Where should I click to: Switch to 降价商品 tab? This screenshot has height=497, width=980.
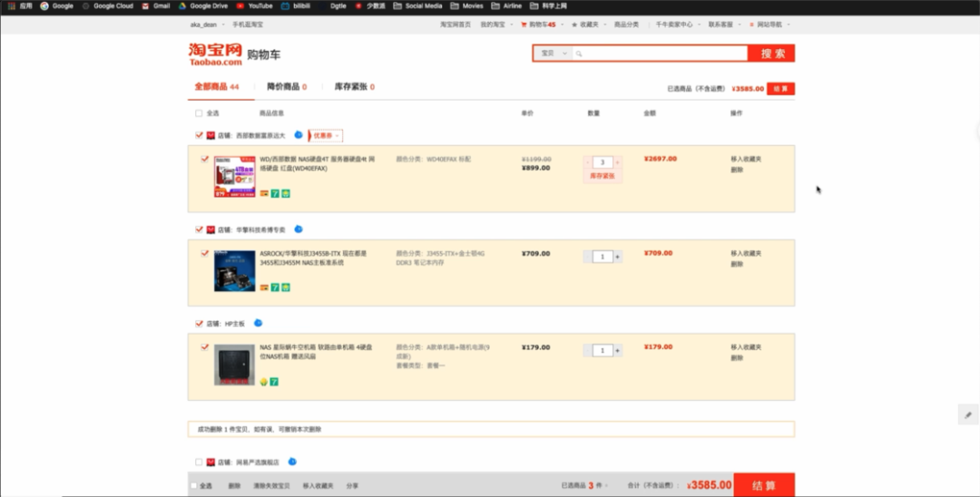(287, 87)
